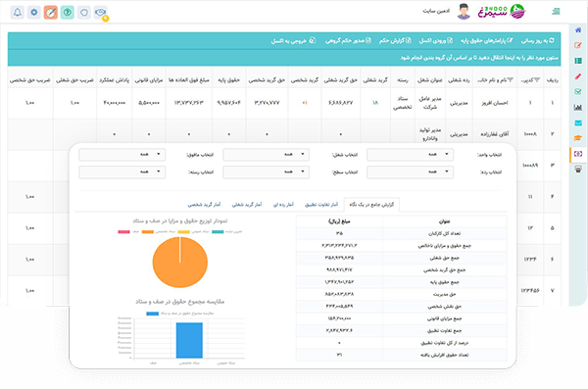Click the eye icon with yellow badge
Viewport: 588px width, 389px height.
(x=101, y=13)
